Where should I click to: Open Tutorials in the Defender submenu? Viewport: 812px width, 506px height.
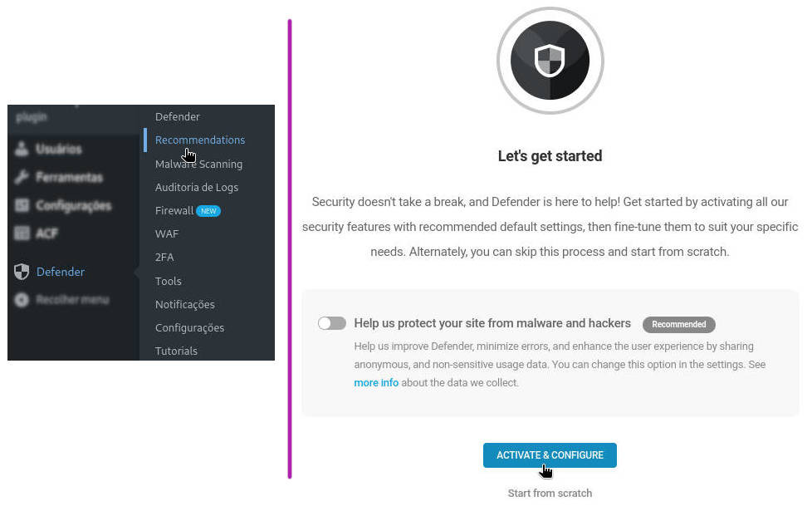pos(176,351)
